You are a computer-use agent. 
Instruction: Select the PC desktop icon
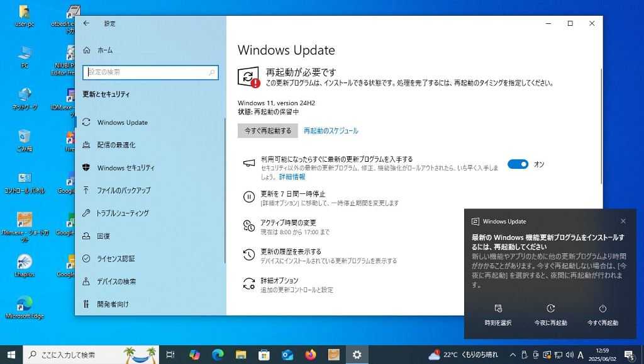(25, 57)
